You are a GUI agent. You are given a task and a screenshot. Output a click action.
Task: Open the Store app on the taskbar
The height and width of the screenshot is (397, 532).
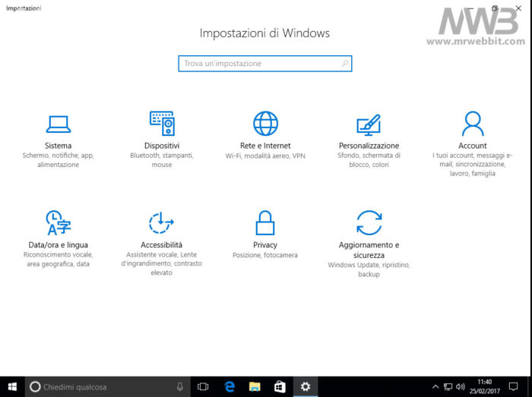pyautogui.click(x=280, y=386)
